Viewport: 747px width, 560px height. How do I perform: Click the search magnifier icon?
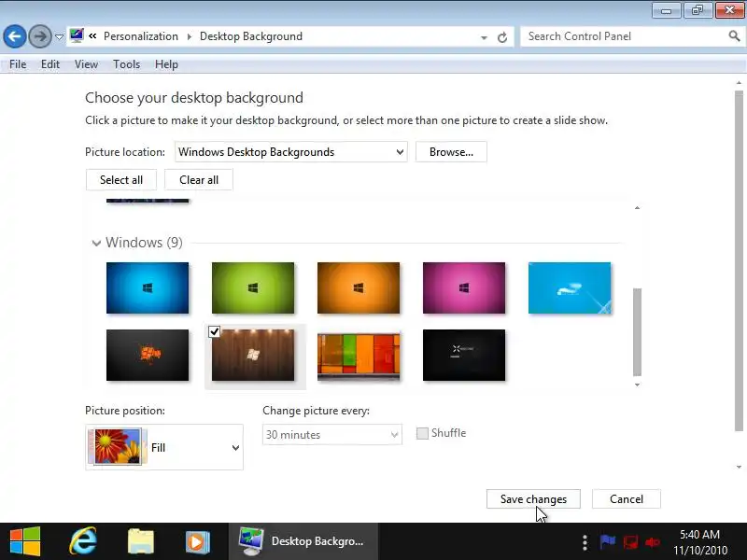734,35
